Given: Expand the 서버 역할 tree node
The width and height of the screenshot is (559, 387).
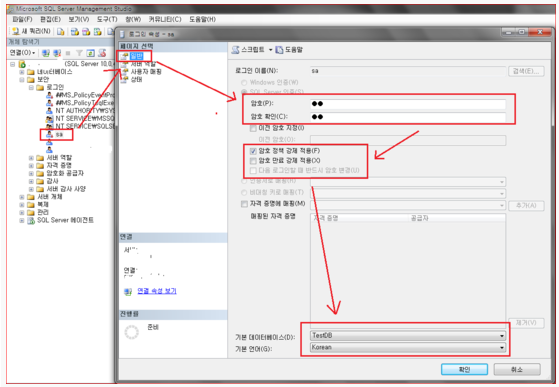Looking at the screenshot, I should pyautogui.click(x=31, y=158).
